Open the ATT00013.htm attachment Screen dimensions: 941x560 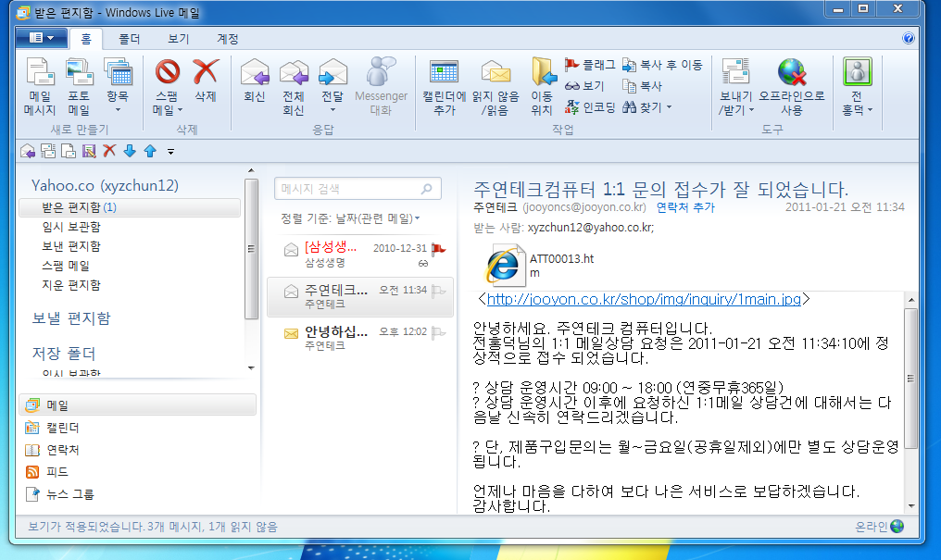[x=540, y=265]
